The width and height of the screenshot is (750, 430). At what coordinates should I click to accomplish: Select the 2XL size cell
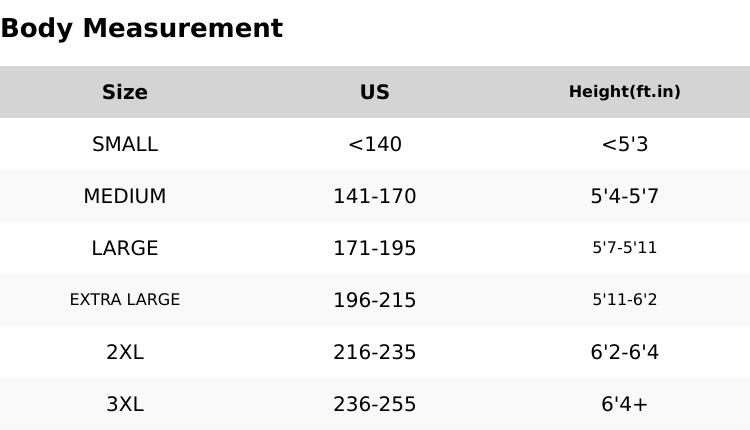click(125, 352)
